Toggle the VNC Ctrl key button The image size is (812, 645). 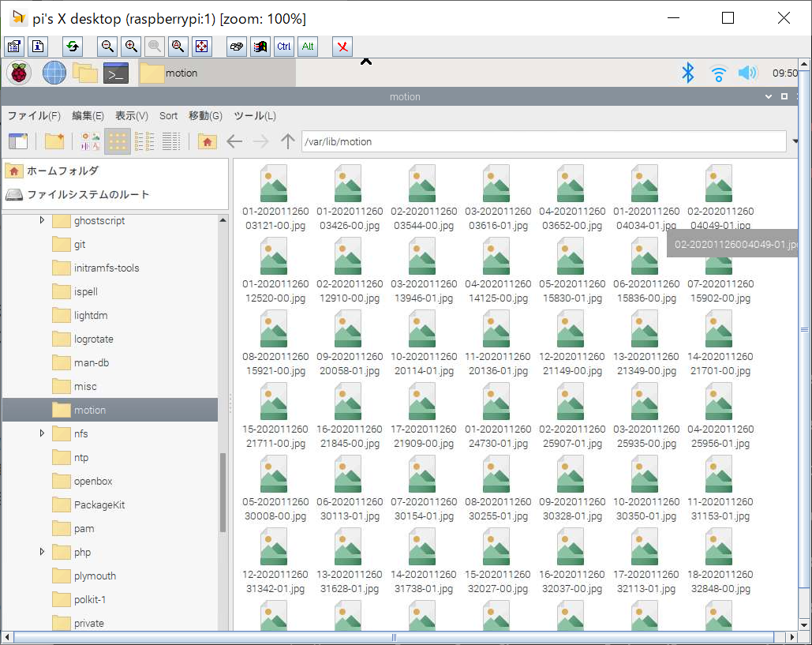tap(283, 47)
